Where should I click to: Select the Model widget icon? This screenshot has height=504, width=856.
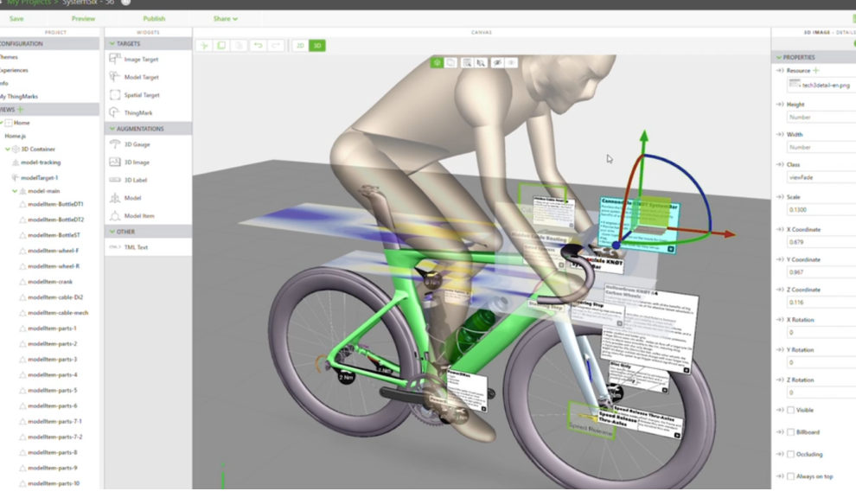click(115, 198)
